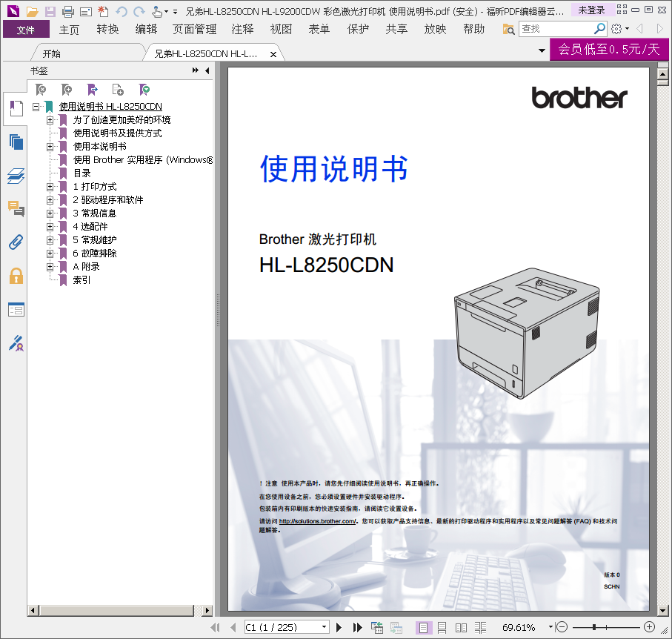Open the digital signatures panel icon
This screenshot has height=639, width=672.
point(16,343)
